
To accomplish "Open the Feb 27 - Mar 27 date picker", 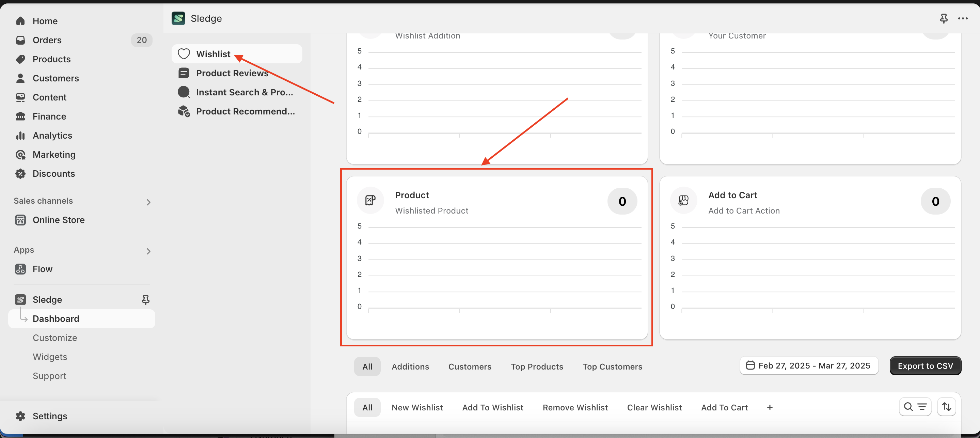I will click(809, 366).
